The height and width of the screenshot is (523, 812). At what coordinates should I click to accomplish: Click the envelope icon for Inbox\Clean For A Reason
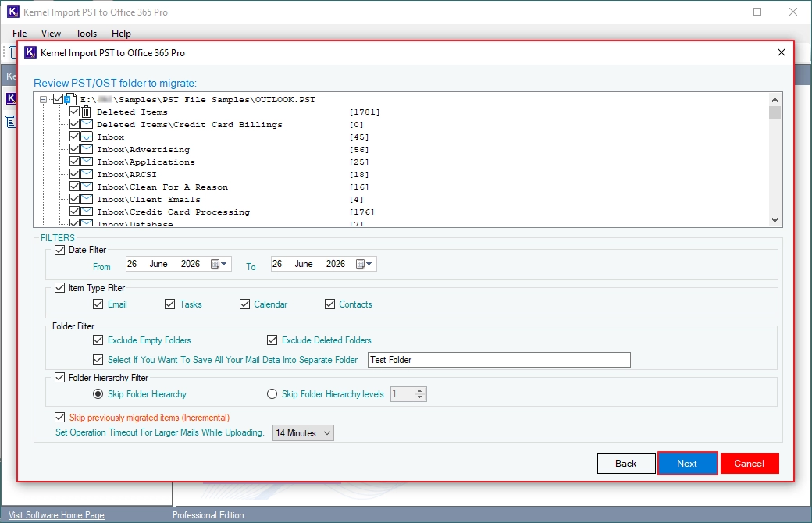[87, 187]
